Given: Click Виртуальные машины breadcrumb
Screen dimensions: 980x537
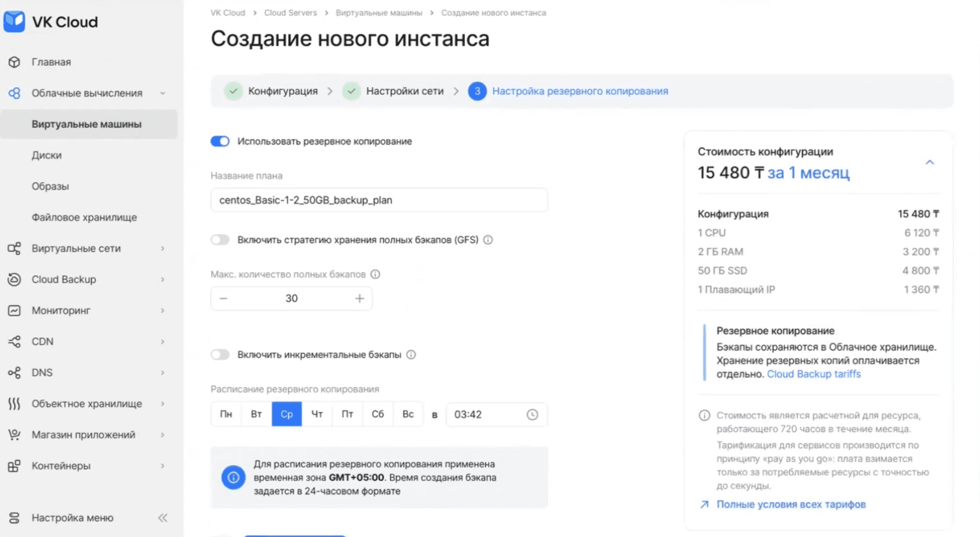Looking at the screenshot, I should point(379,13).
